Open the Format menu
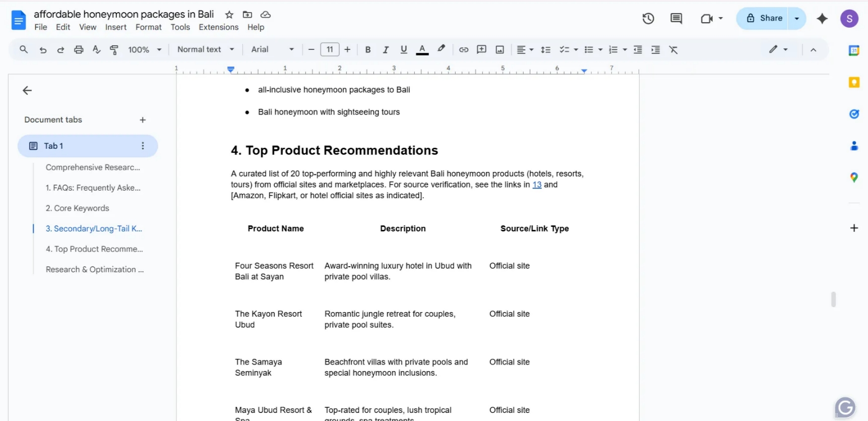 149,27
